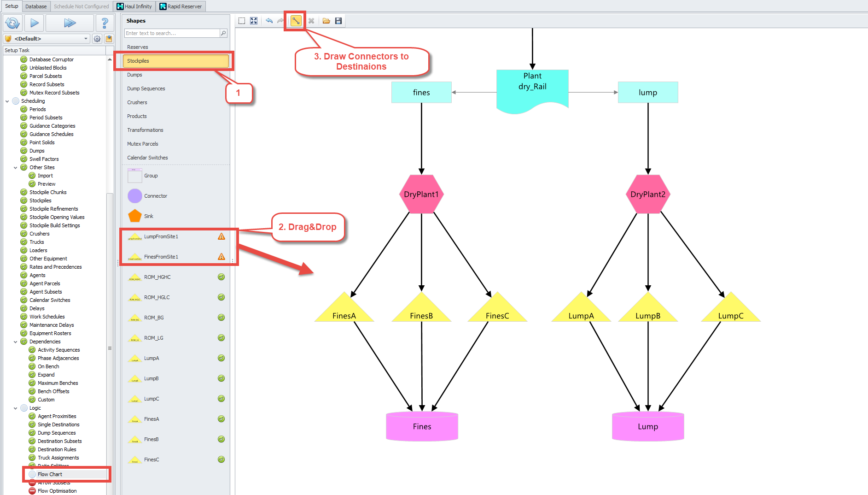Screen dimensions: 868x495
Task: Undo the last flow chart change
Action: tap(269, 21)
